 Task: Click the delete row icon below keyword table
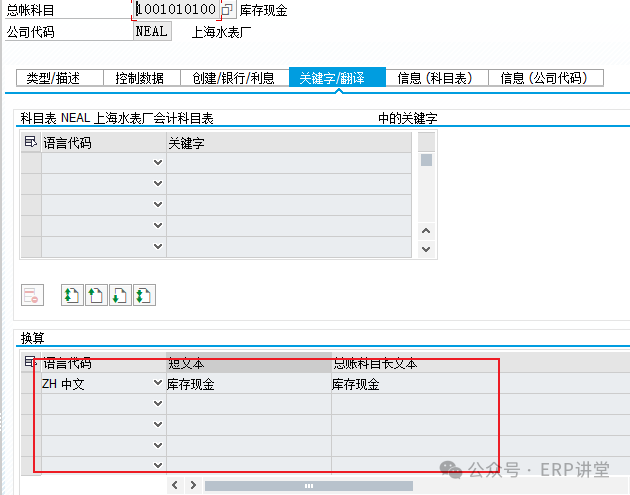point(32,295)
